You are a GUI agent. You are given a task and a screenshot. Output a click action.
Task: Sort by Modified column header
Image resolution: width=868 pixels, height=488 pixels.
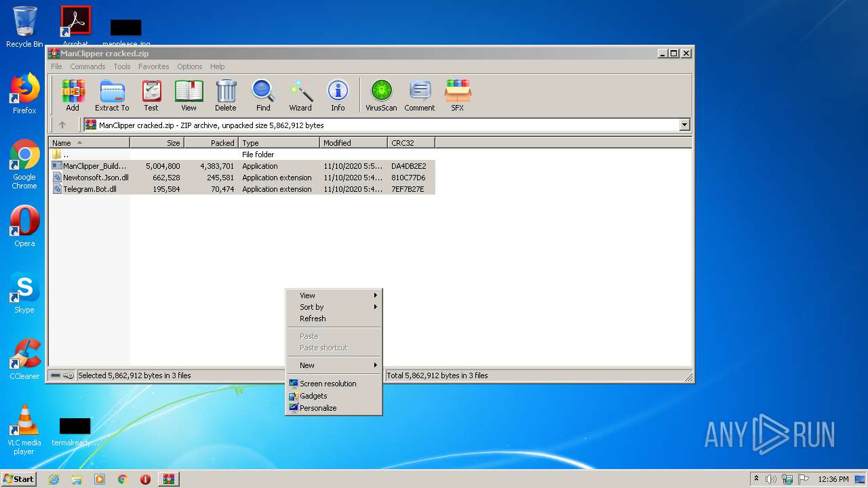click(x=353, y=143)
